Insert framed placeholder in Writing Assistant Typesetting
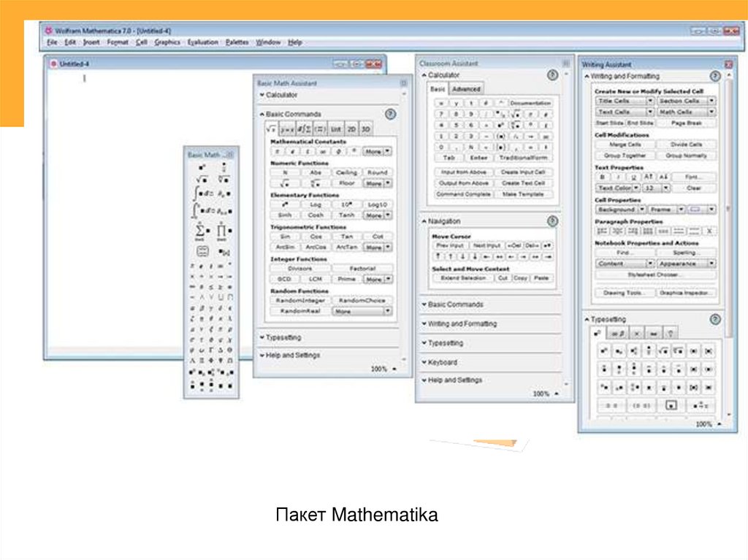The image size is (748, 560). click(671, 405)
